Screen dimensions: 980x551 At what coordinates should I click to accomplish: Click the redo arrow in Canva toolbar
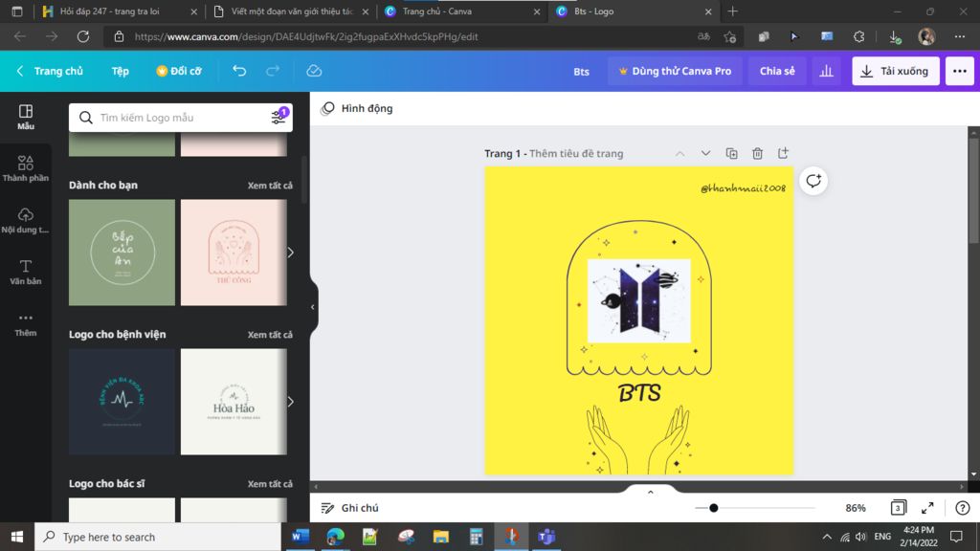[273, 71]
